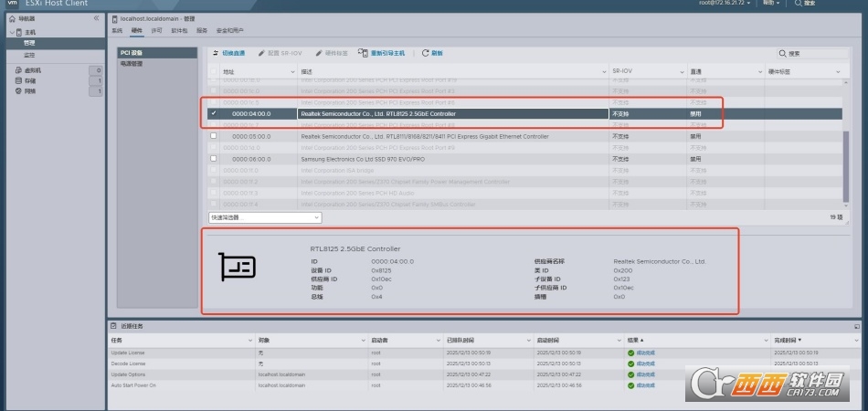
Task: Collapse the 主机 tree node arrow
Action: pyautogui.click(x=12, y=33)
